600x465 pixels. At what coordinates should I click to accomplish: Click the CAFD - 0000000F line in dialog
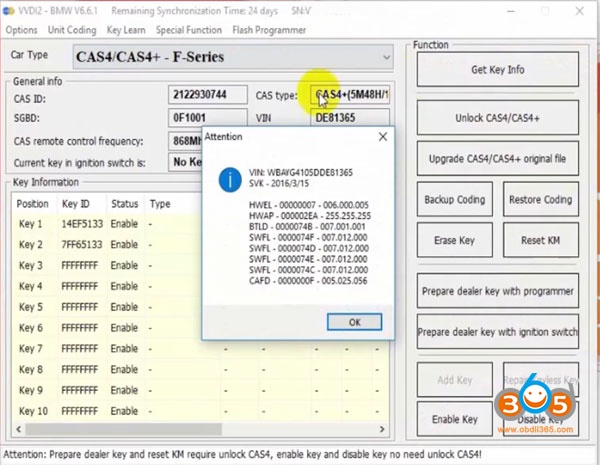coord(308,281)
